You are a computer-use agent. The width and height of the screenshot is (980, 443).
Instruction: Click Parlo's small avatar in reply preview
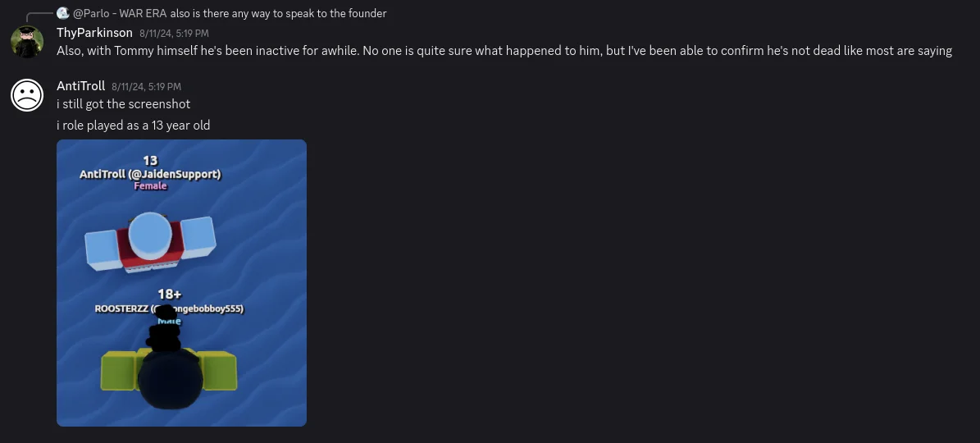[x=62, y=13]
